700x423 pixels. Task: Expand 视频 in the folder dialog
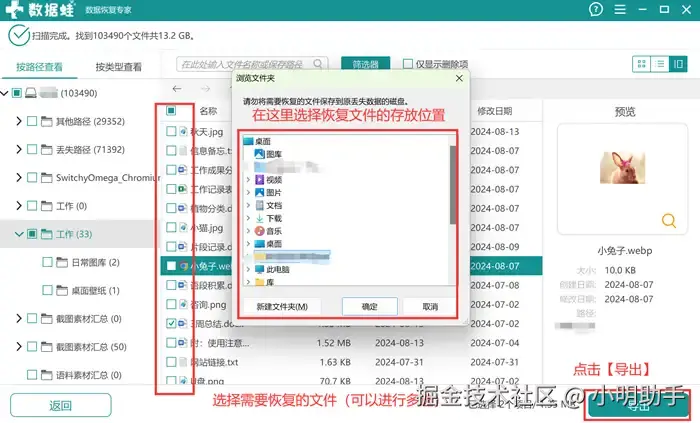pyautogui.click(x=248, y=180)
